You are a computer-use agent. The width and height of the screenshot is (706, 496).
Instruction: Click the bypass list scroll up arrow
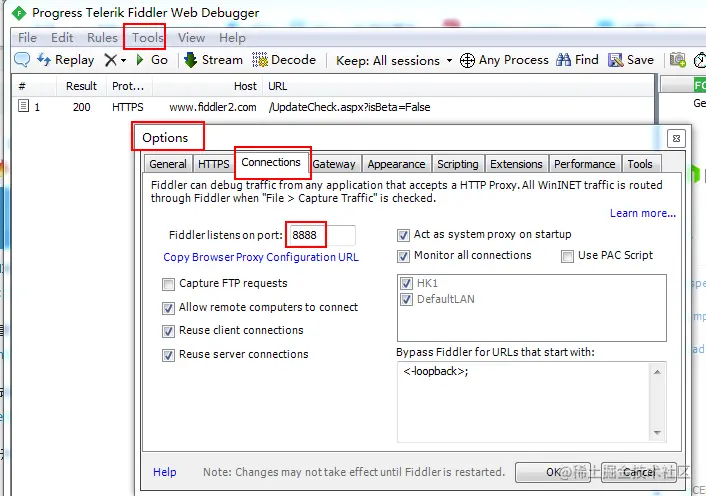tap(657, 372)
